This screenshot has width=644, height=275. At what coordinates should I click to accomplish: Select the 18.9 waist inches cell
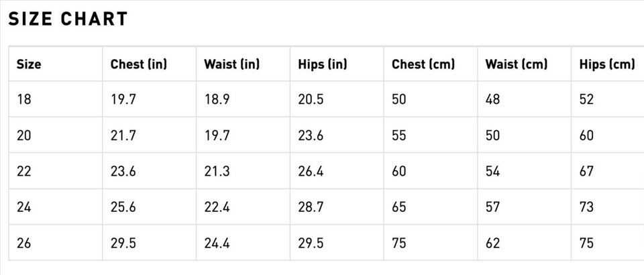tap(217, 100)
